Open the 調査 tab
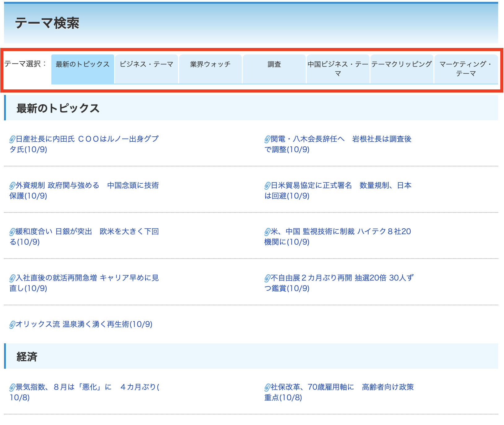The height and width of the screenshot is (425, 504). tap(274, 69)
